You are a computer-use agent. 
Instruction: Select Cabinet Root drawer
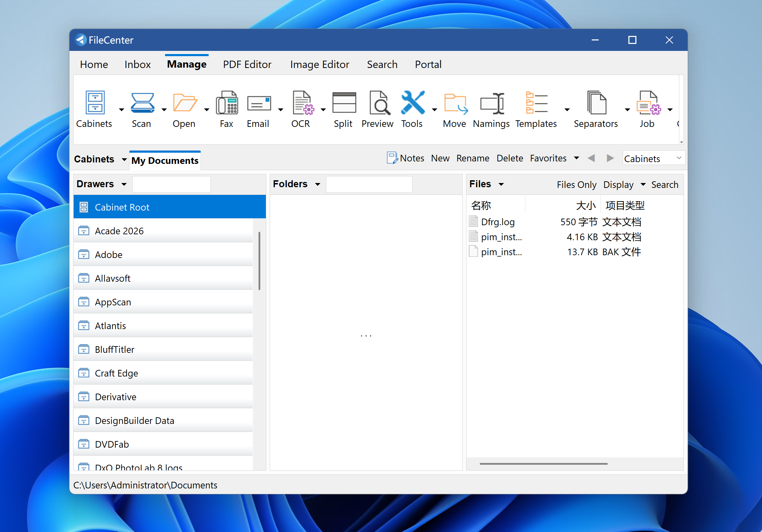coord(170,207)
